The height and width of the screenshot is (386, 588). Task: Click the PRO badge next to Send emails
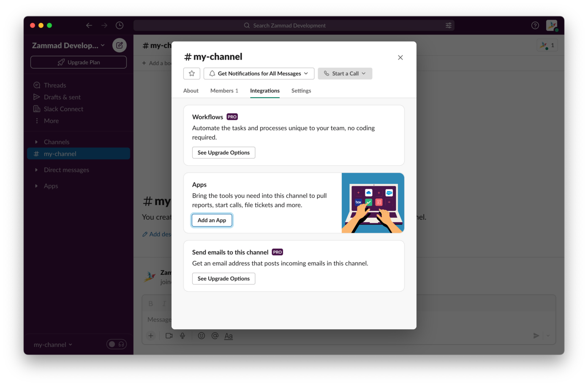click(x=278, y=252)
